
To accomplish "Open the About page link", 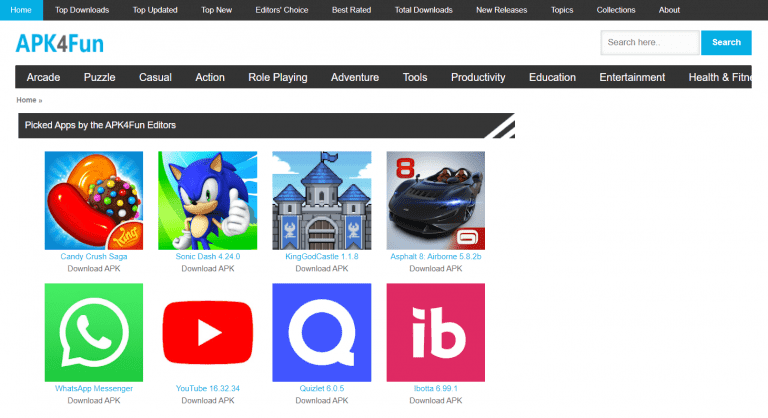I will [669, 10].
